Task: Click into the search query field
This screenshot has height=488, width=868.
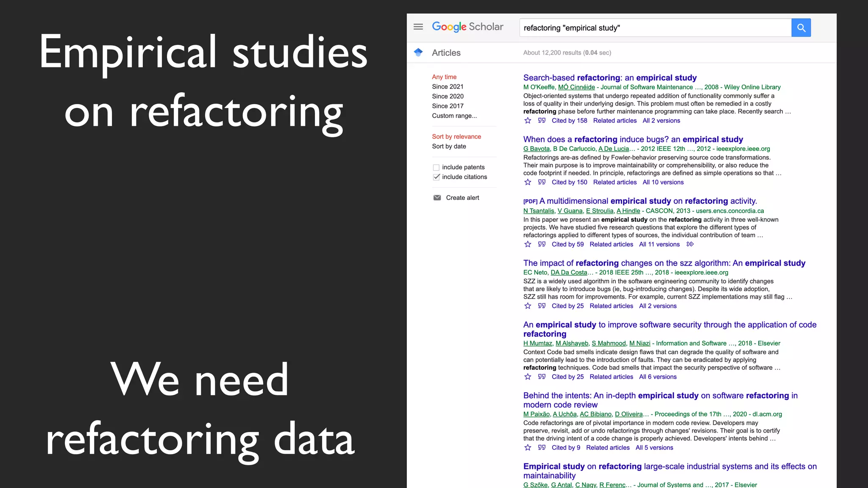Action: point(655,28)
